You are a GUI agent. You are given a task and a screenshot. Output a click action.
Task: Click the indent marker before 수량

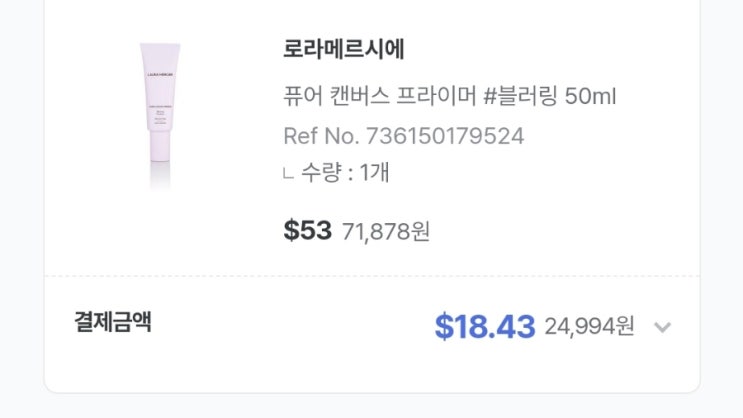288,174
